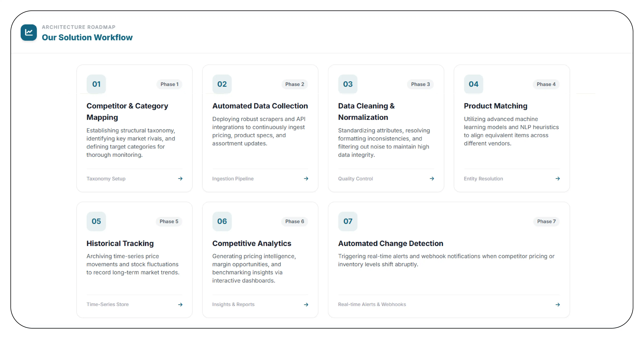Screen dimensions: 644x339
Task: Select the 04 step number badge
Action: click(x=473, y=84)
